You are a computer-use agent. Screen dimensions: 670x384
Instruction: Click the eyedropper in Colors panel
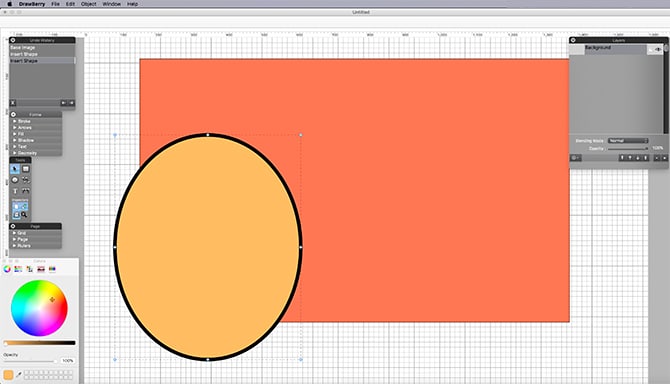[18, 375]
